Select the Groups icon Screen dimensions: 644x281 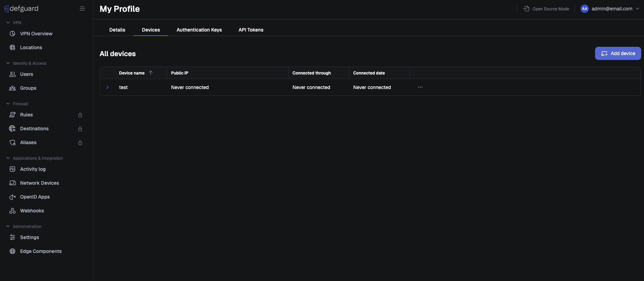point(12,88)
